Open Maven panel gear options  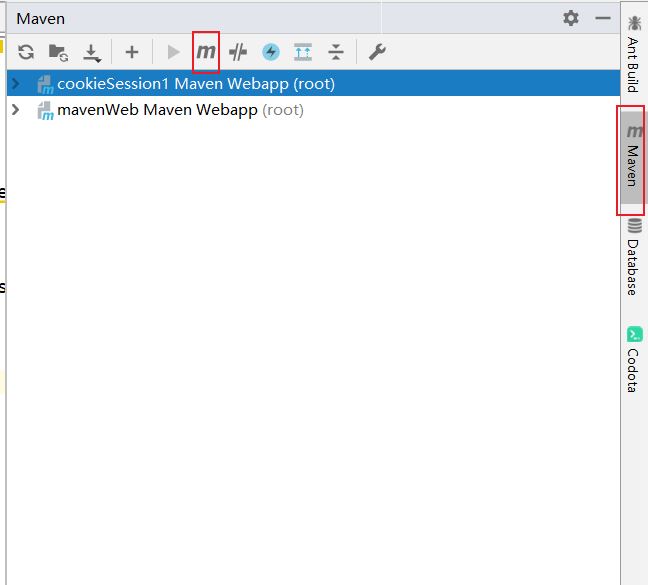pyautogui.click(x=571, y=18)
